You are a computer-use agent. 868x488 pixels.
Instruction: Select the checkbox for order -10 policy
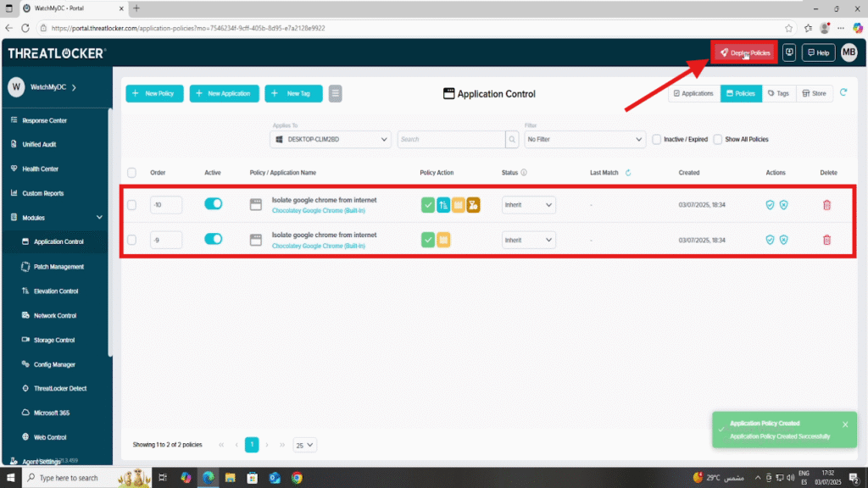pyautogui.click(x=131, y=205)
